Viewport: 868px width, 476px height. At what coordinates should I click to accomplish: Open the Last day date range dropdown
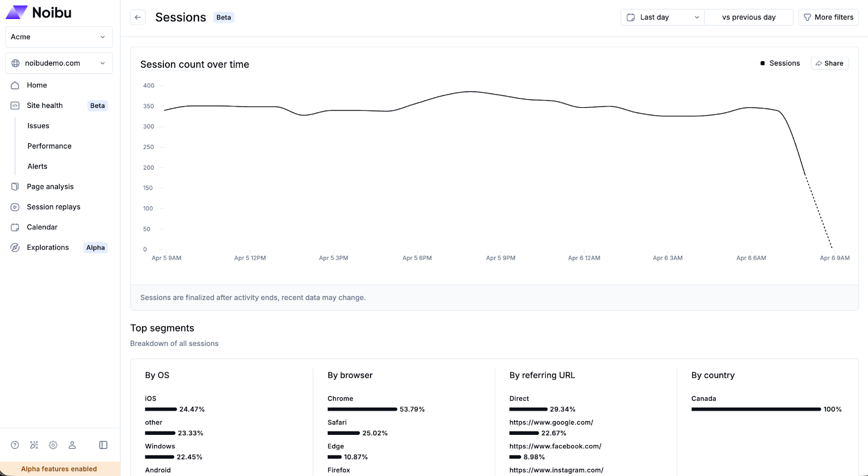(x=662, y=17)
